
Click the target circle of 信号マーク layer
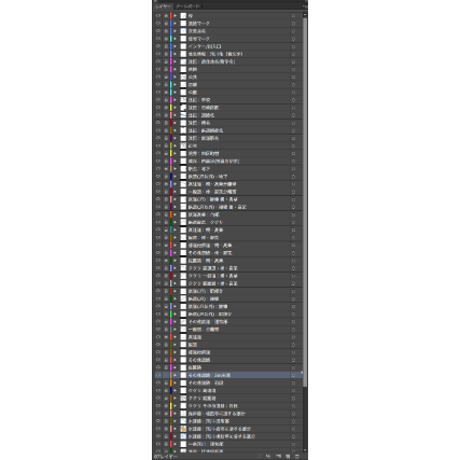[x=293, y=39]
